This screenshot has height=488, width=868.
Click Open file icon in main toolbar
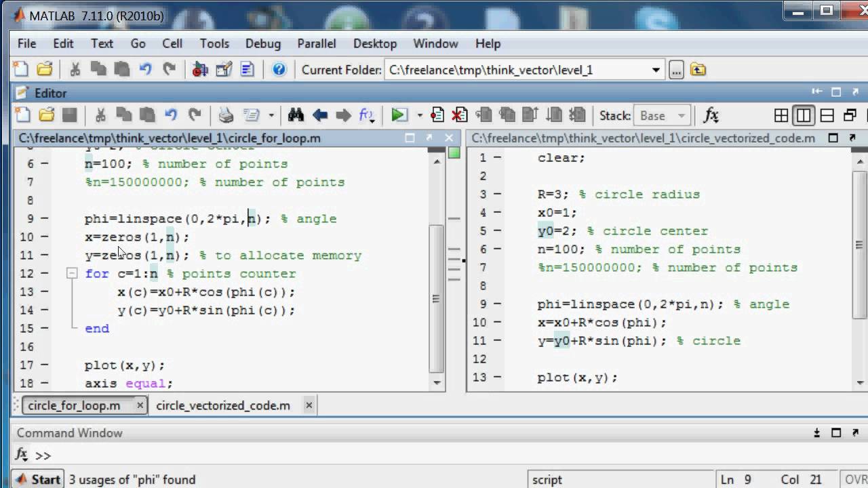point(45,69)
